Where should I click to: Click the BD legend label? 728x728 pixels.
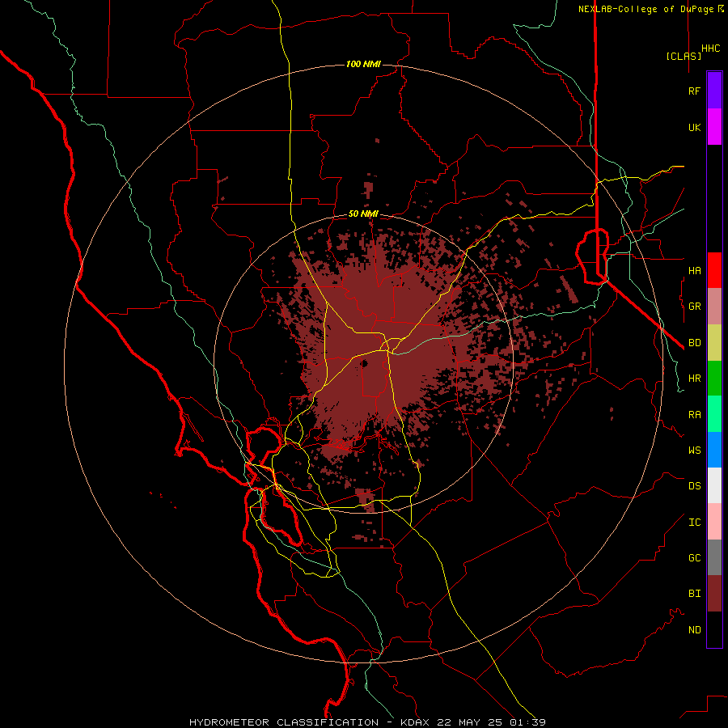694,343
